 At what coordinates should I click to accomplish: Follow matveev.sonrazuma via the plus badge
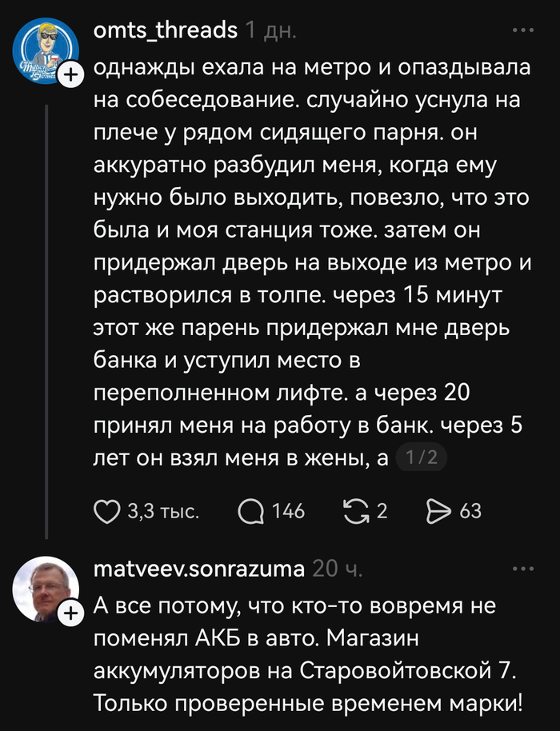[x=72, y=609]
